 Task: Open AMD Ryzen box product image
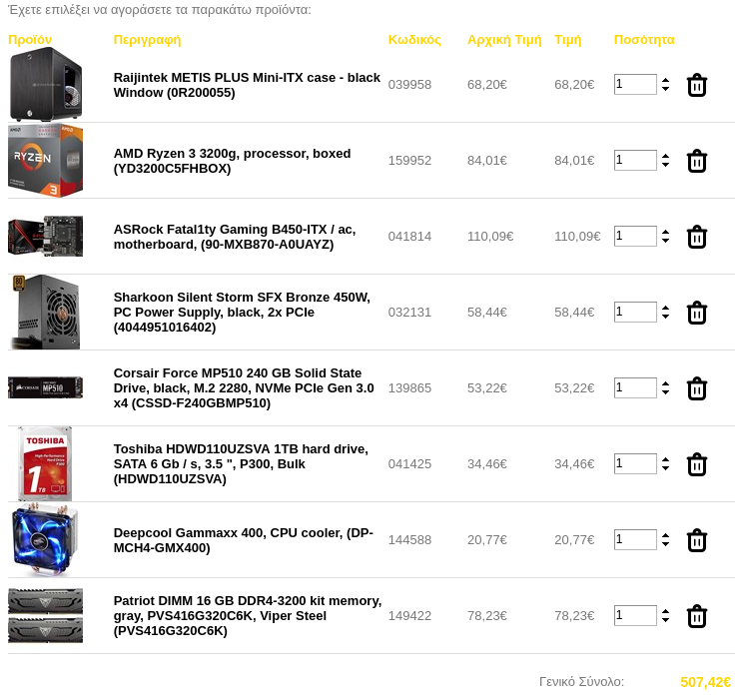(x=46, y=160)
